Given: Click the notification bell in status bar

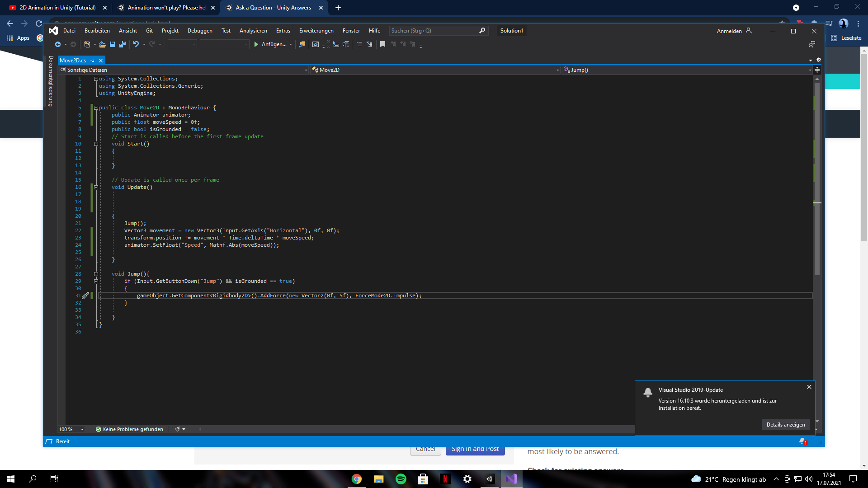Looking at the screenshot, I should [803, 441].
